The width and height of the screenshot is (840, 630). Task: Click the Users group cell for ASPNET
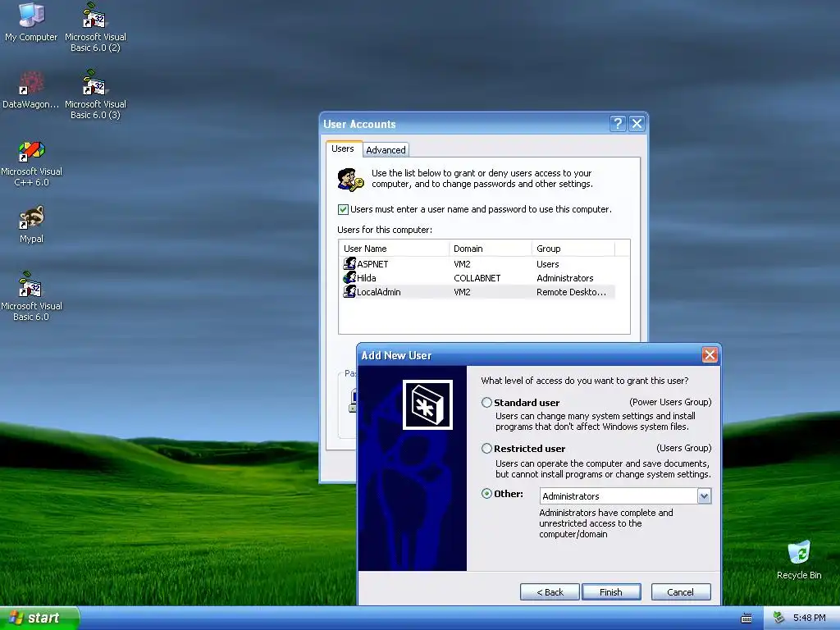pyautogui.click(x=547, y=264)
